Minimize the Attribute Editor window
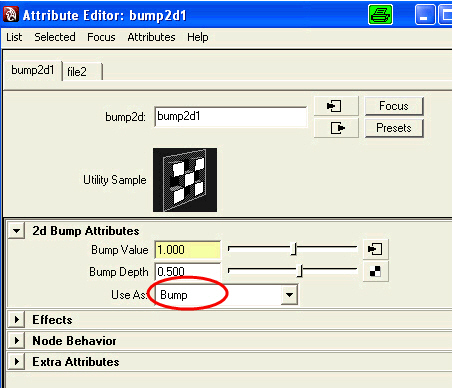 [x=425, y=15]
